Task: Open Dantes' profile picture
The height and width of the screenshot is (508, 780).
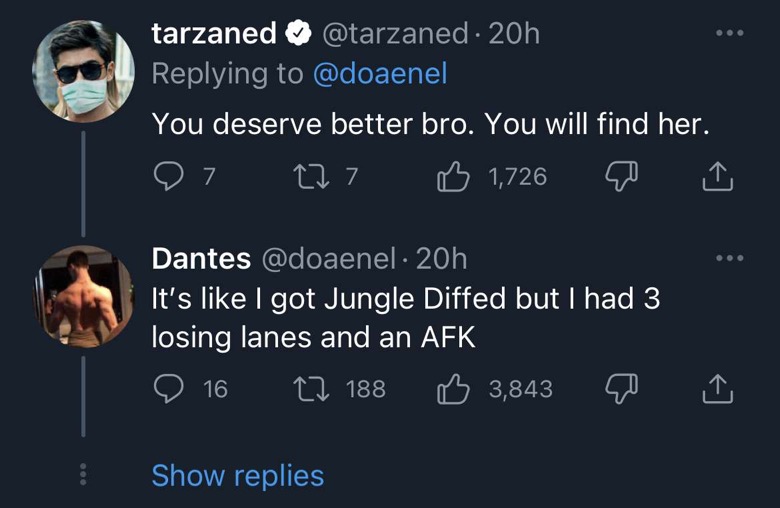Action: click(83, 297)
